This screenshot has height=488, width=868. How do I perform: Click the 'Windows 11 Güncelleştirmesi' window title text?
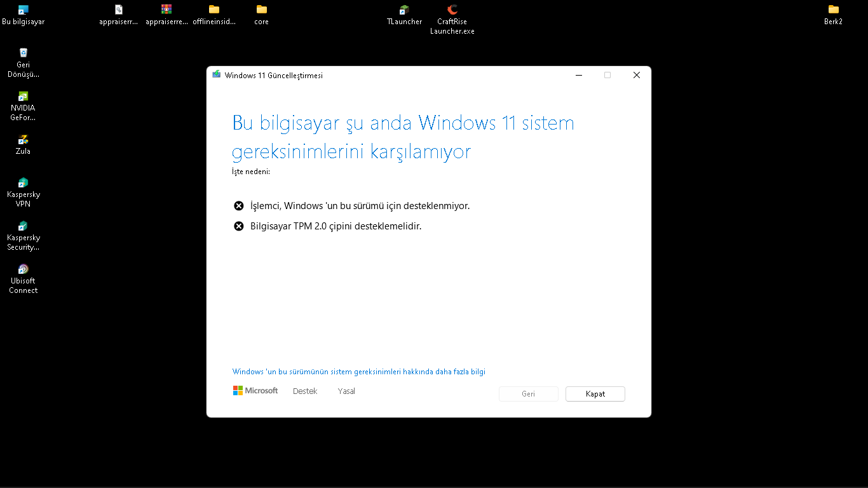[274, 76]
